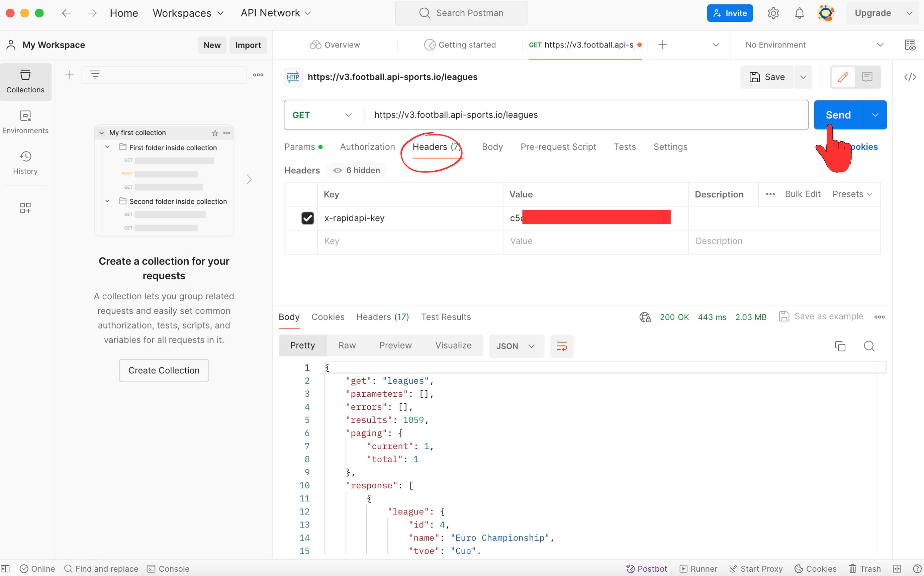Open environment quick look icon
Viewport: 924px width, 576px height.
click(x=910, y=45)
